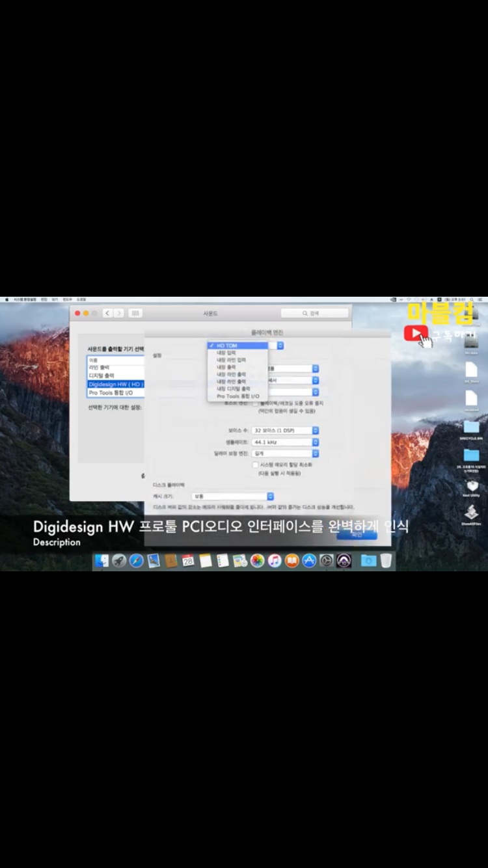This screenshot has width=488, height=868.
Task: Choose HD TDM in playback engine list
Action: tap(237, 346)
